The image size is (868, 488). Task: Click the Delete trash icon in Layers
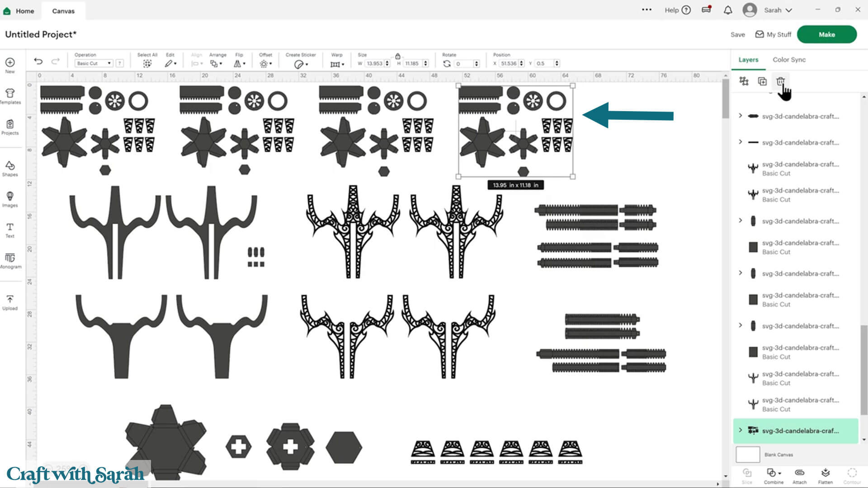(780, 81)
